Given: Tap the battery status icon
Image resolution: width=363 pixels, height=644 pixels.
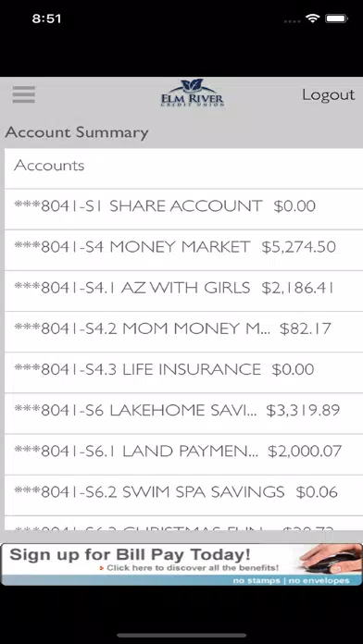Looking at the screenshot, I should 337,19.
